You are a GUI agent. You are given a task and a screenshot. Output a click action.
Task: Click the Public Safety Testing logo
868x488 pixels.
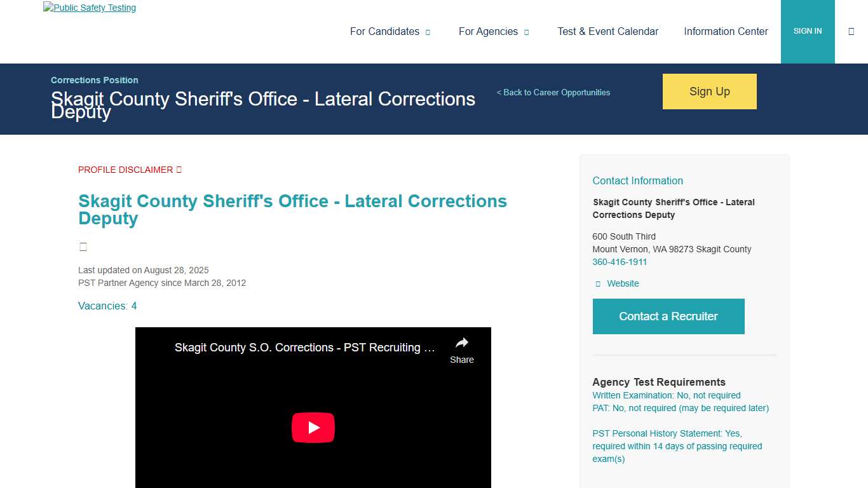click(89, 8)
